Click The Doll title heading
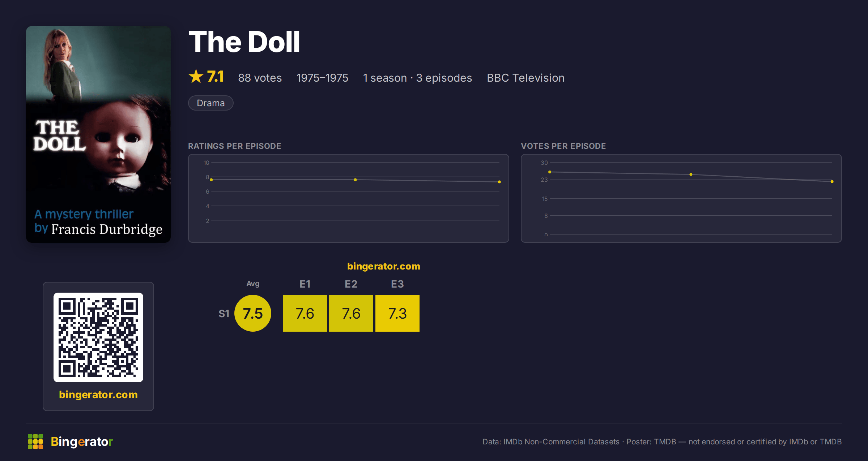This screenshot has width=868, height=461. point(244,42)
